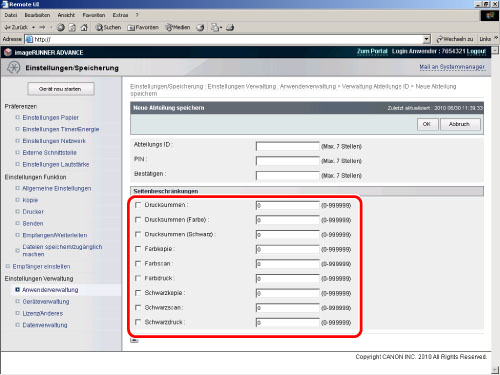Image resolution: width=500 pixels, height=375 pixels.
Task: Tick the Farbscan checkbox
Action: coord(138,264)
